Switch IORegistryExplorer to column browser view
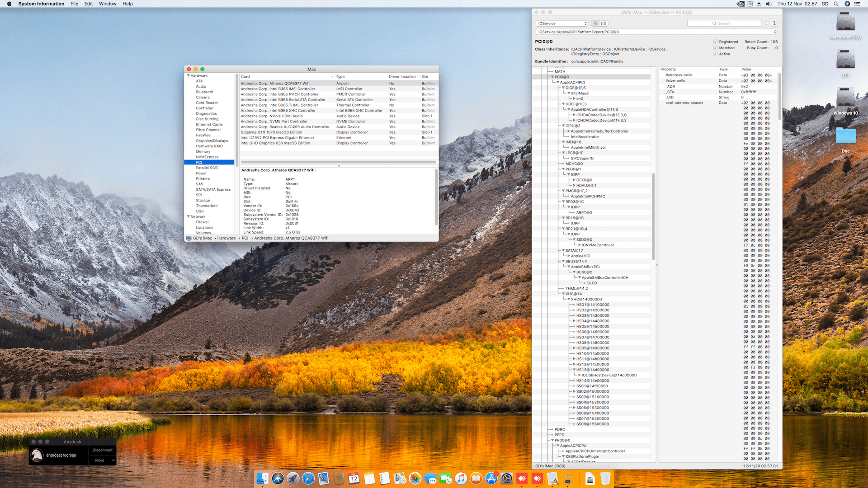This screenshot has height=488, width=868. (604, 23)
